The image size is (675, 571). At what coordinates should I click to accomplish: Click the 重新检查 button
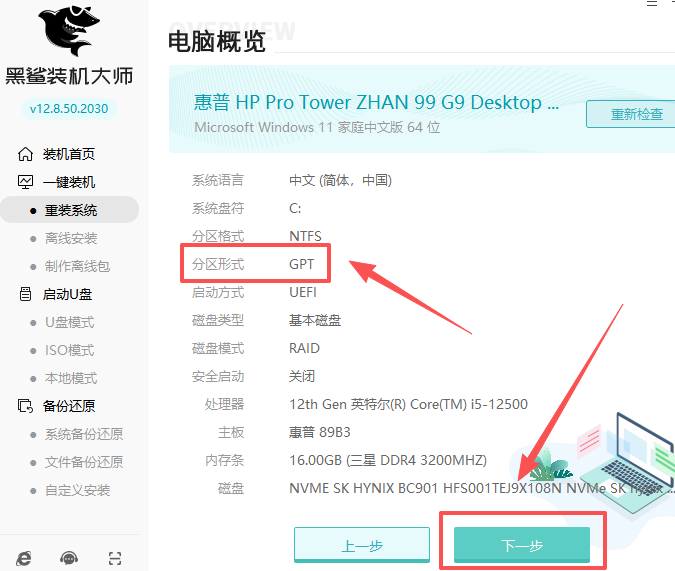pos(631,114)
